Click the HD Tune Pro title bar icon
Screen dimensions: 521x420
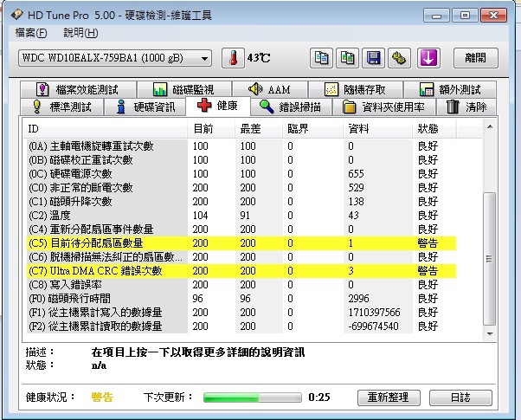pos(17,15)
